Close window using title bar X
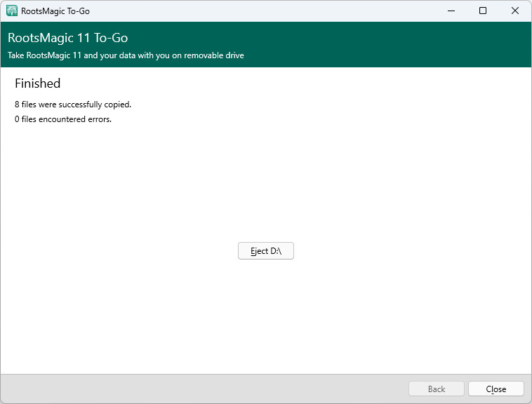The image size is (532, 404). click(514, 11)
